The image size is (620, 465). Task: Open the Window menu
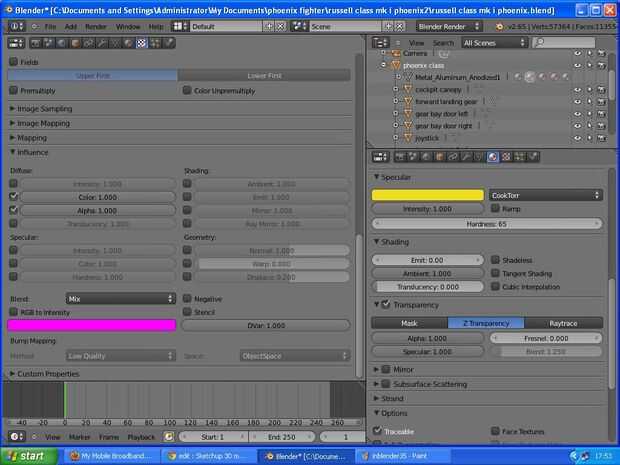coord(128,26)
